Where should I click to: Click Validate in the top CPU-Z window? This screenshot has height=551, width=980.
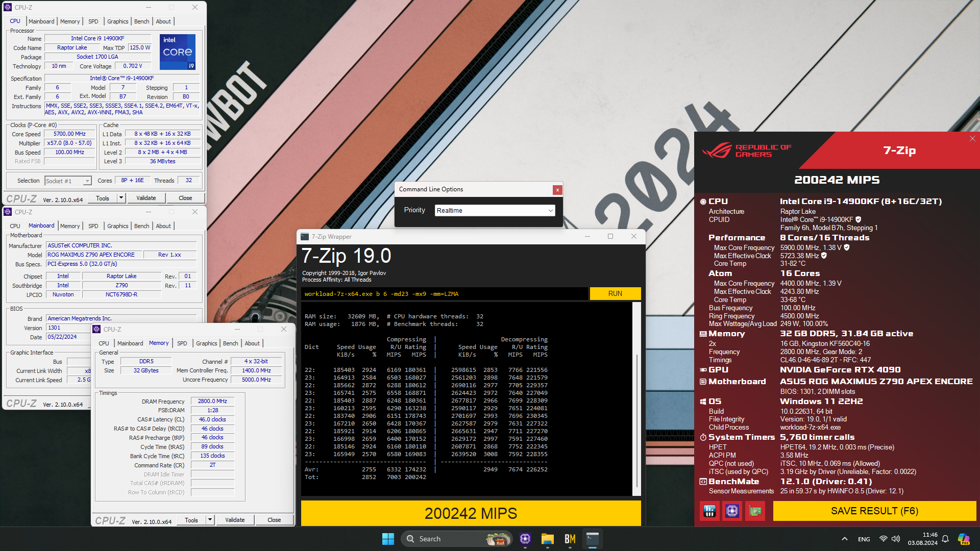146,198
